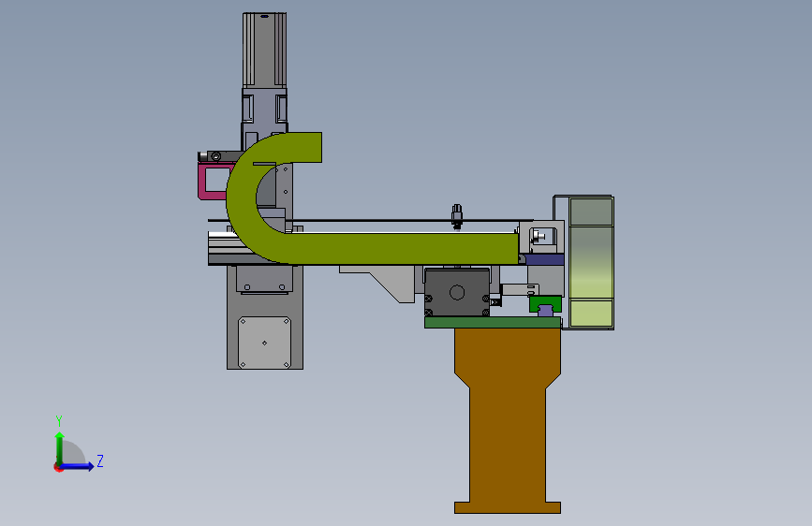Click the green Y axis of the triad

pyautogui.click(x=60, y=448)
